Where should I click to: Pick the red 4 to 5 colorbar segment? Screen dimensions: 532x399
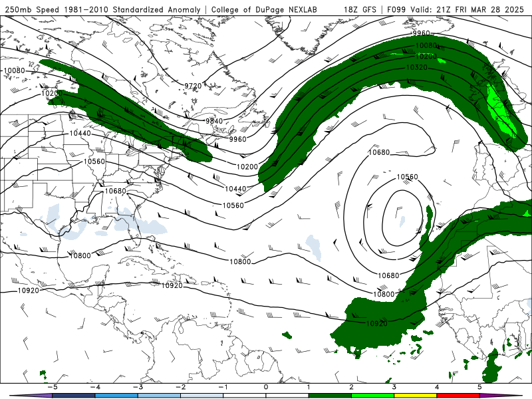pos(458,396)
